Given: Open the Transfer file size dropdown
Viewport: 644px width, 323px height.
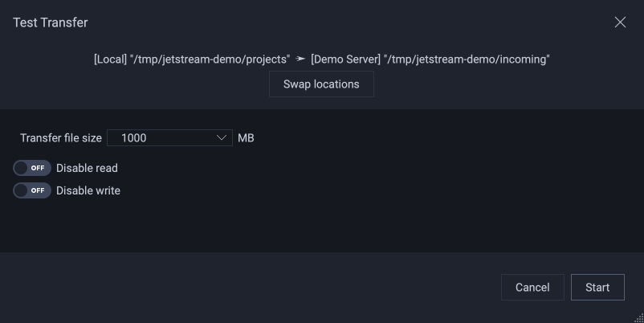Looking at the screenshot, I should pos(169,137).
